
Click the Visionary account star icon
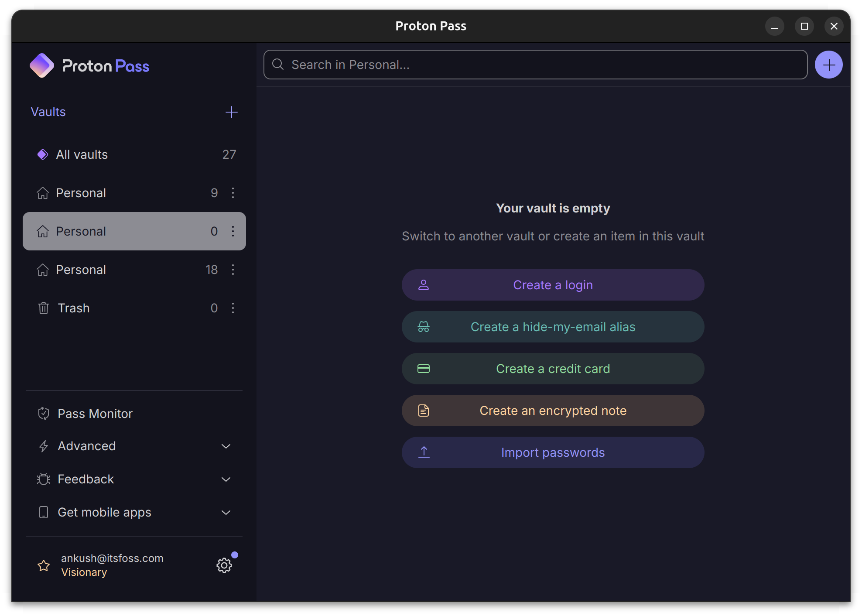click(x=43, y=565)
